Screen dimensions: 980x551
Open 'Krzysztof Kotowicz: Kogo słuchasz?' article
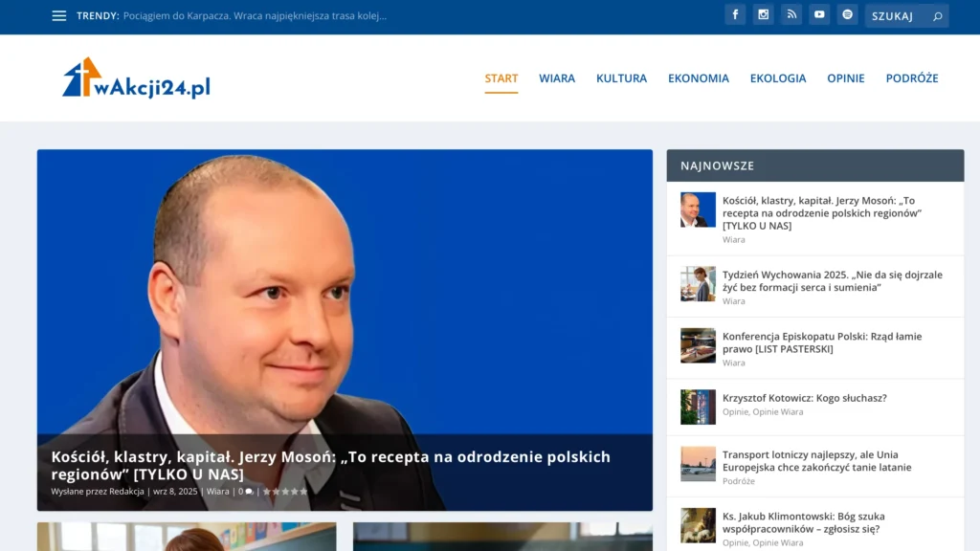804,398
